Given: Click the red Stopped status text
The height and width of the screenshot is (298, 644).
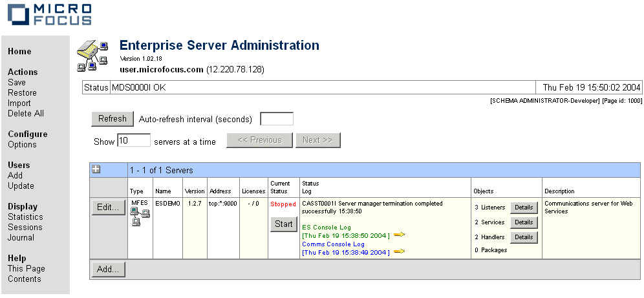Looking at the screenshot, I should tap(283, 204).
